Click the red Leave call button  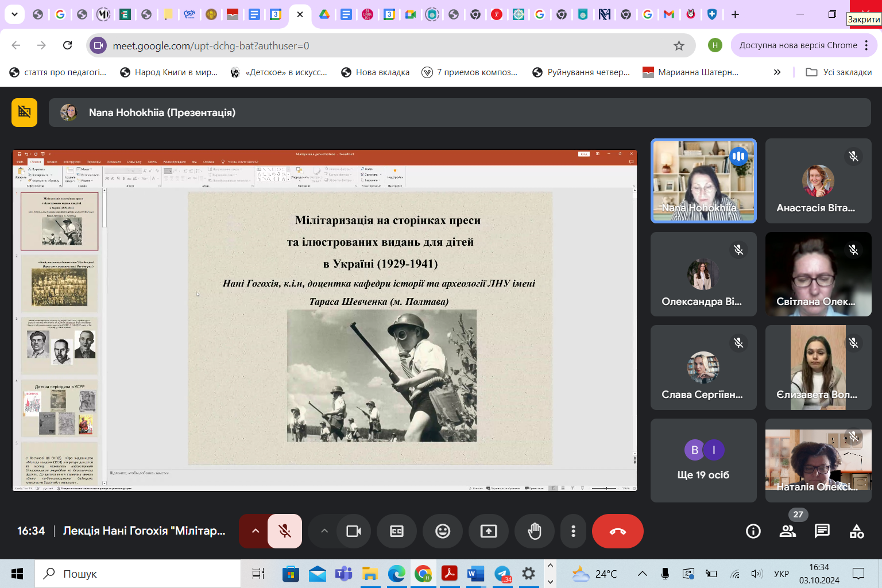[617, 531]
